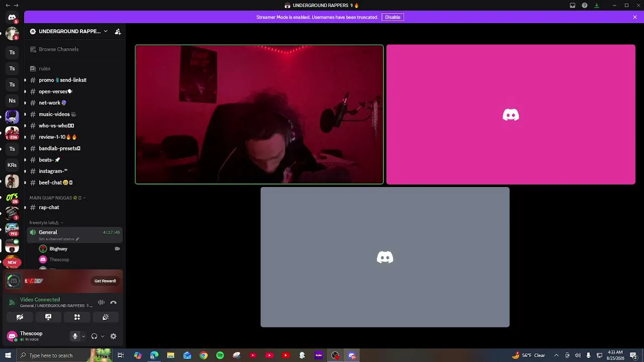
Task: Click Get Reward! quest button
Action: (x=105, y=281)
